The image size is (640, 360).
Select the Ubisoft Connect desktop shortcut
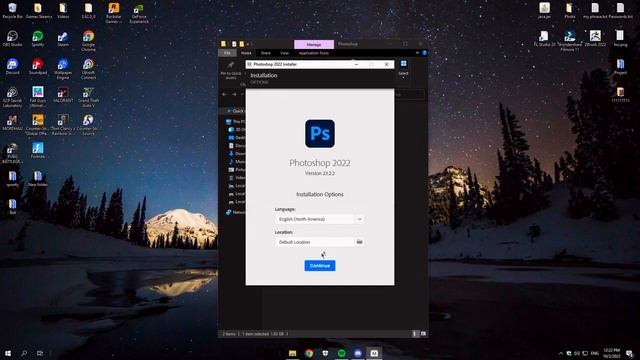click(x=88, y=69)
